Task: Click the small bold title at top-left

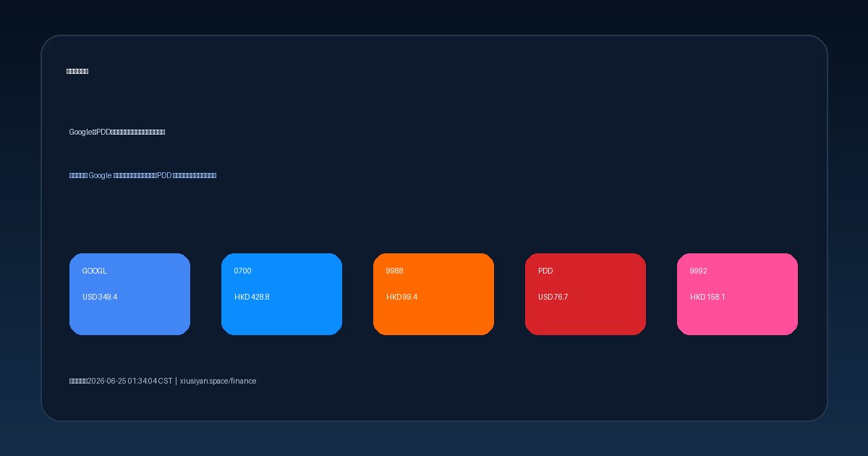Action: [x=77, y=71]
